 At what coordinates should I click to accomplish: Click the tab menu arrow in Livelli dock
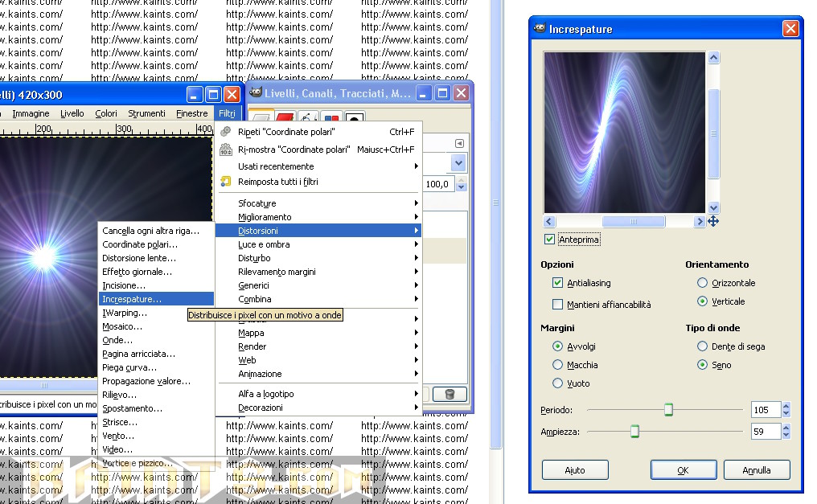(459, 143)
